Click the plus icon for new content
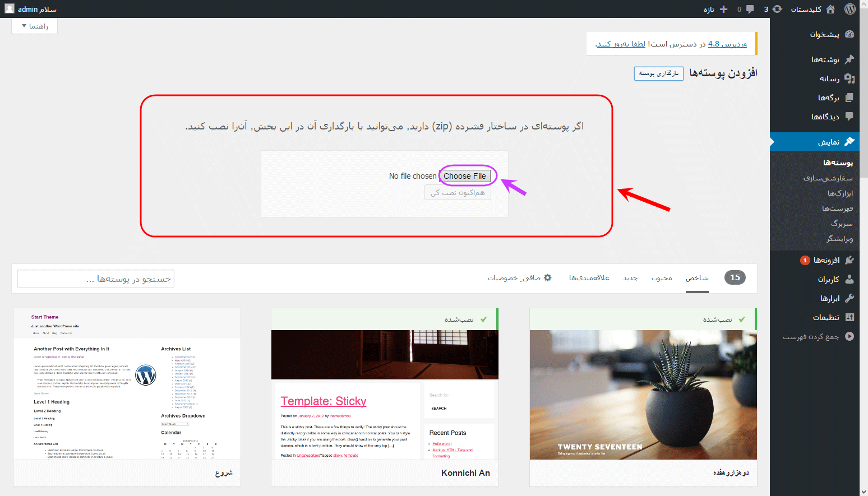The width and height of the screenshot is (868, 496). (x=723, y=9)
